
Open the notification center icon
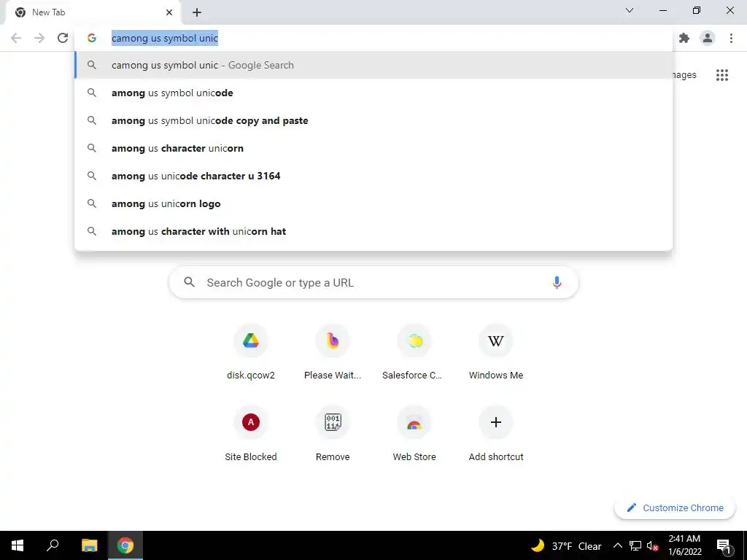pos(724,545)
